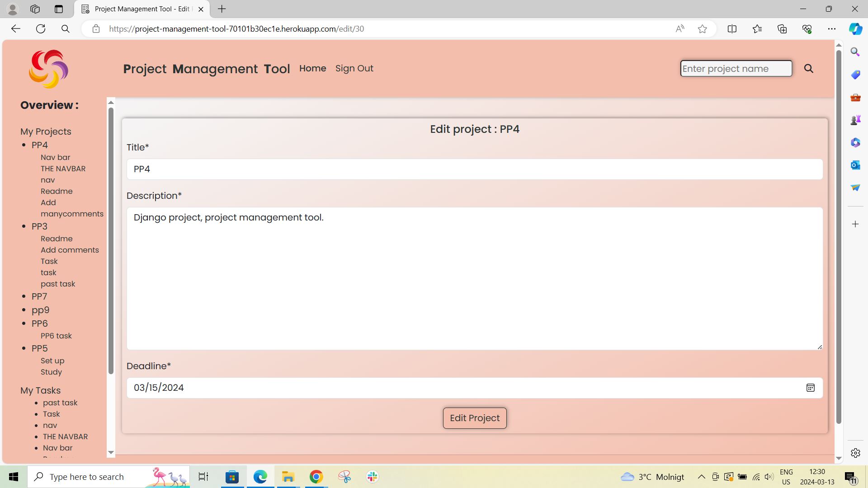Open Snipping Tool from the taskbar
This screenshot has height=488, width=868.
tap(344, 476)
